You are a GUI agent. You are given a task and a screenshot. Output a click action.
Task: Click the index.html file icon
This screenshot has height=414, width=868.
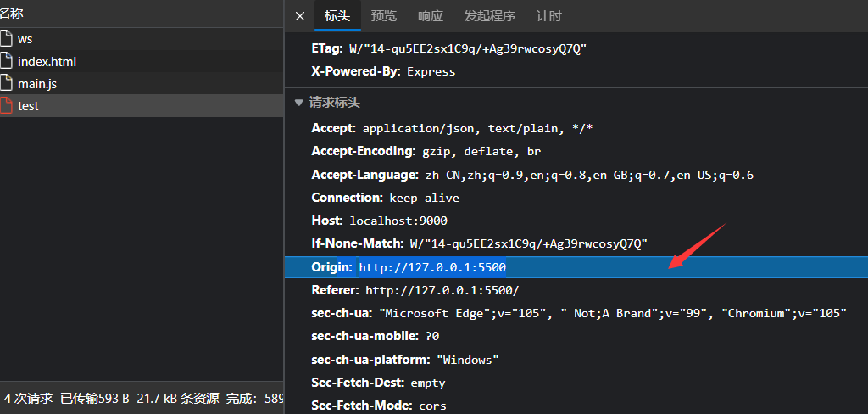pyautogui.click(x=7, y=61)
